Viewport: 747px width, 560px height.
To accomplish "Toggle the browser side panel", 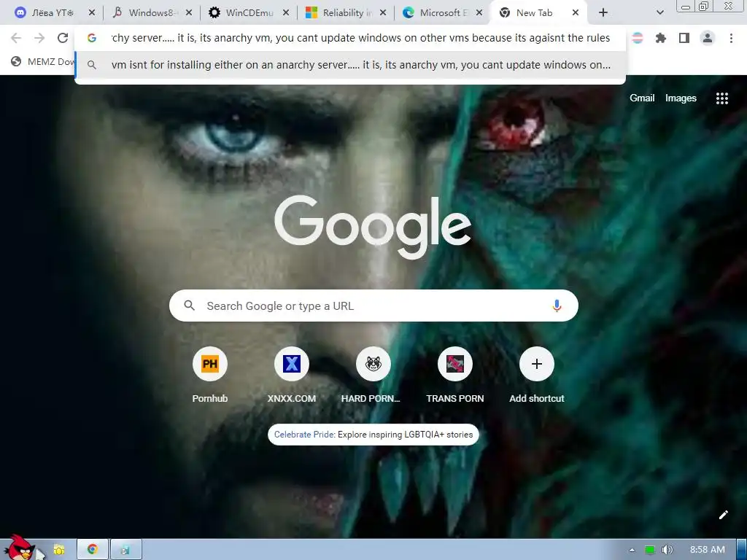I will (684, 38).
